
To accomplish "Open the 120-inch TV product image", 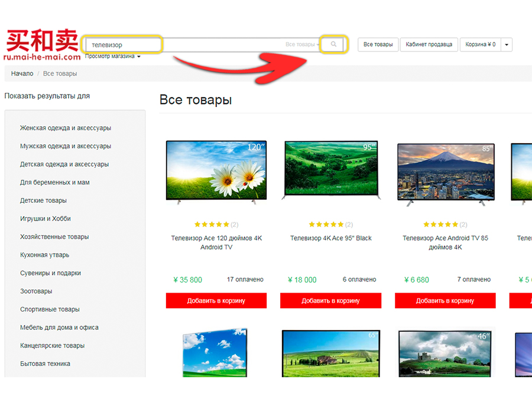I will [216, 172].
